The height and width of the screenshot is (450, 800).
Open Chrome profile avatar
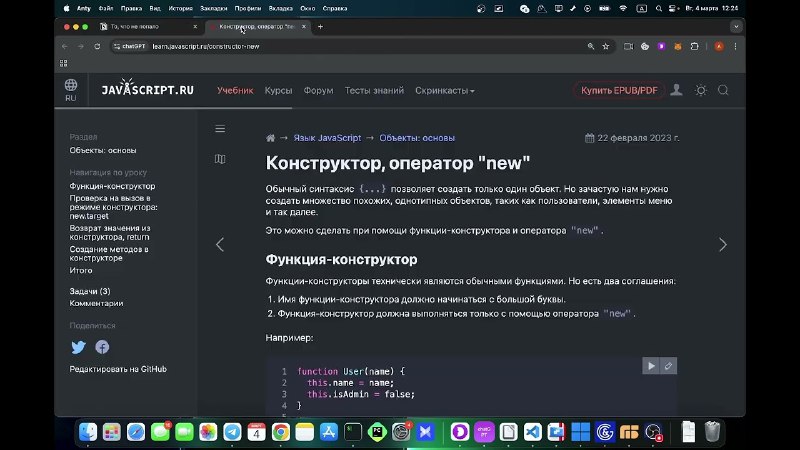click(x=719, y=46)
